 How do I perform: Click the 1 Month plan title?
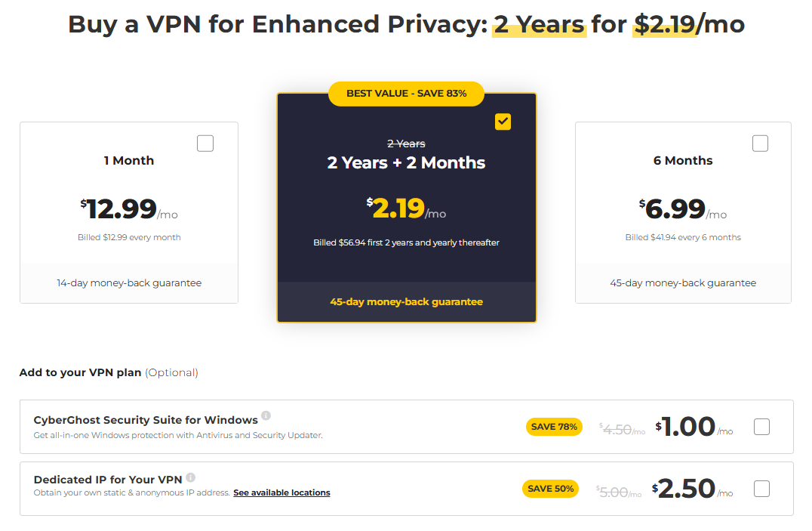[129, 160]
